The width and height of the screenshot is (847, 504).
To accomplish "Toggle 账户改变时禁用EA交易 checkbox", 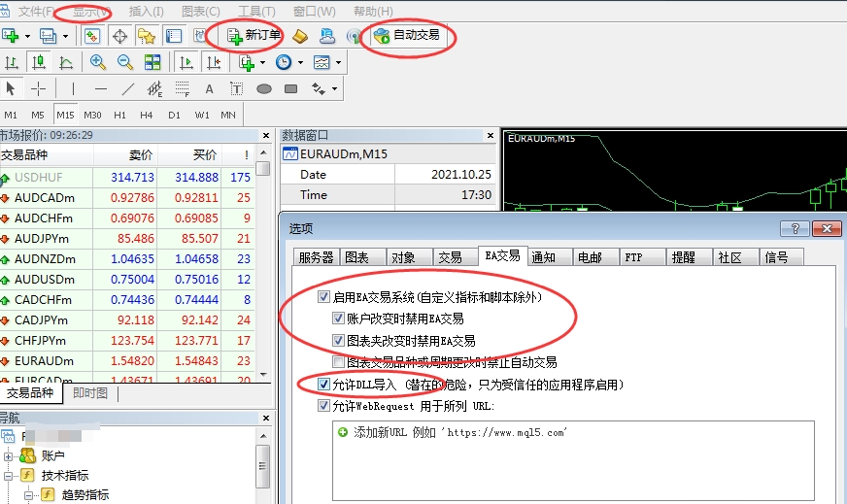I will [338, 319].
